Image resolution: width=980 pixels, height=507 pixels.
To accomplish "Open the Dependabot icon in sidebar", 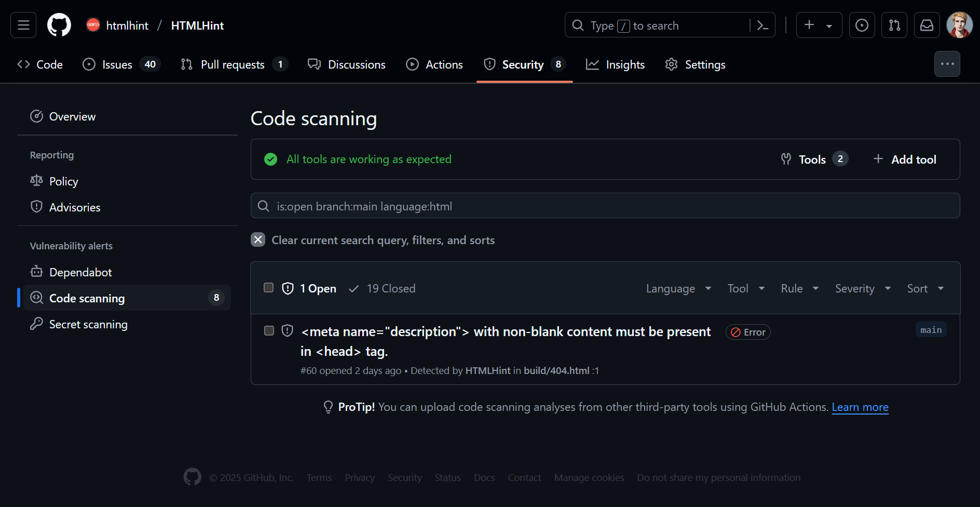I will [36, 272].
